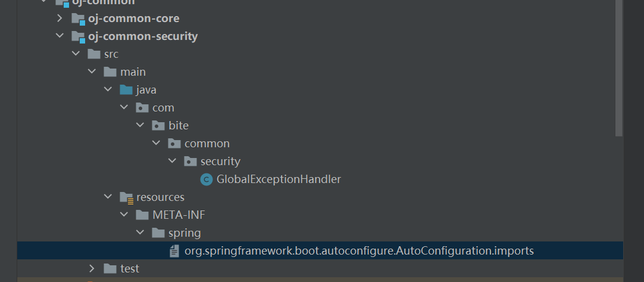The width and height of the screenshot is (644, 282).
Task: Click the resources folder icon
Action: coord(127,197)
